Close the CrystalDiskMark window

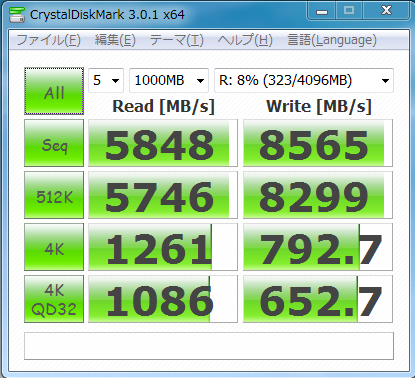click(x=386, y=11)
